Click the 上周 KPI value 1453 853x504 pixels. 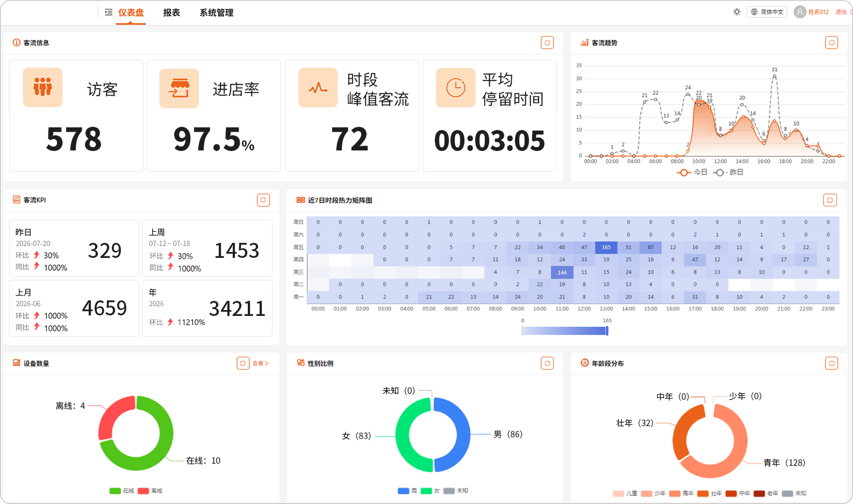tap(237, 250)
